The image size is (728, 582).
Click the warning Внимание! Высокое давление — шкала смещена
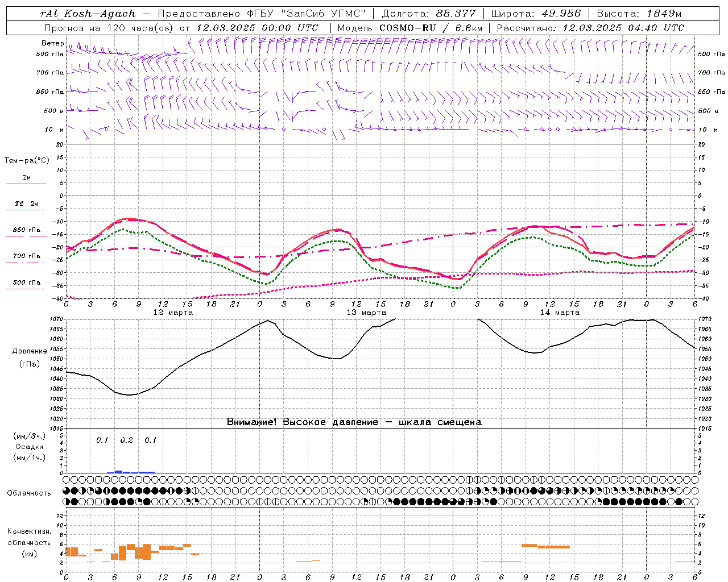(x=354, y=422)
